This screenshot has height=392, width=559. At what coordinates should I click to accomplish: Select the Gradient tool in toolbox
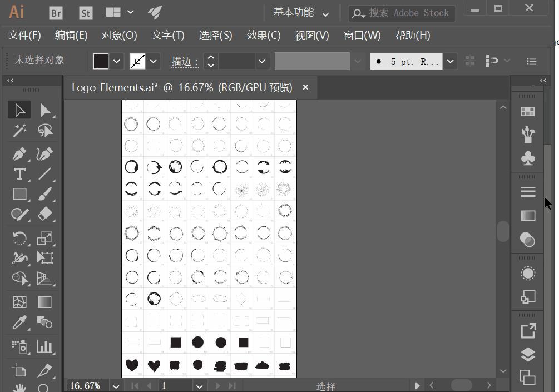44,302
